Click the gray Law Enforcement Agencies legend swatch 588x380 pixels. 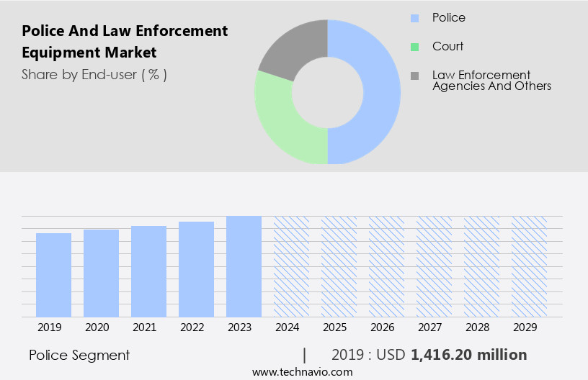pos(414,76)
